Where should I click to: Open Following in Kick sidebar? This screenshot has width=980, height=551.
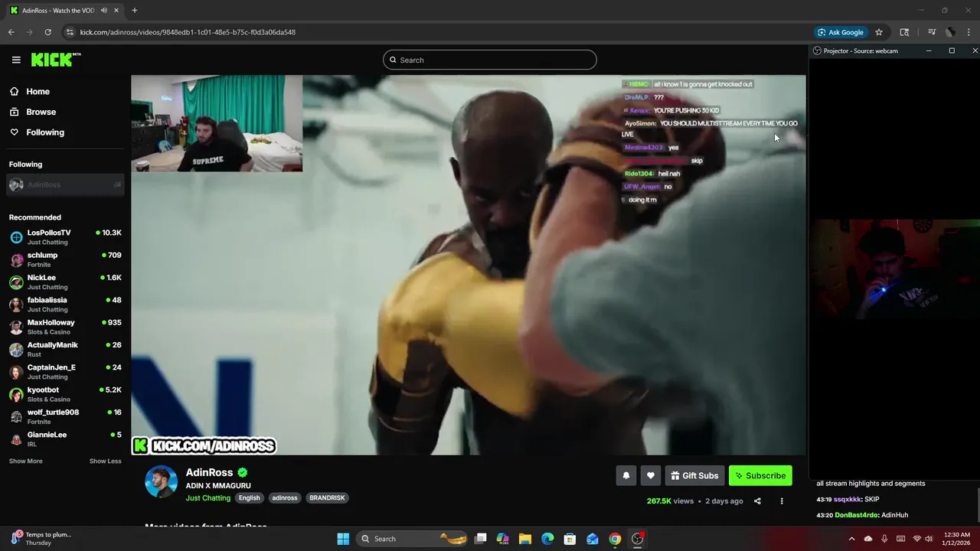point(45,132)
